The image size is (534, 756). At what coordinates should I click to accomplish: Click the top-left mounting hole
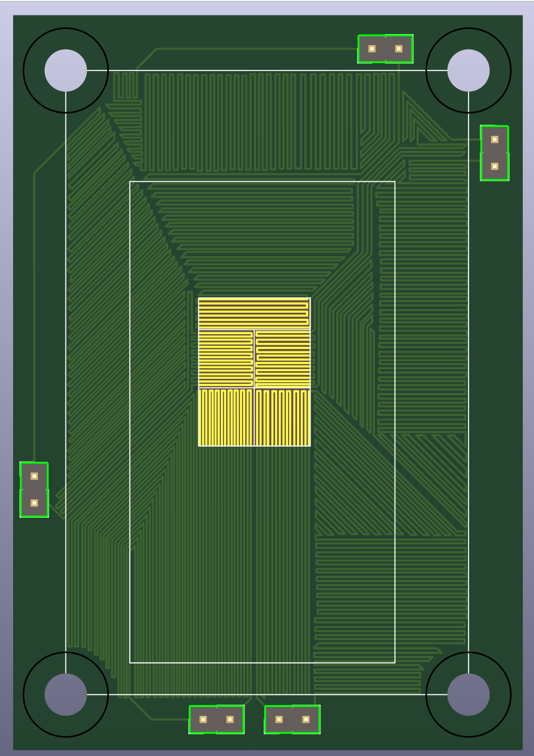pos(65,71)
